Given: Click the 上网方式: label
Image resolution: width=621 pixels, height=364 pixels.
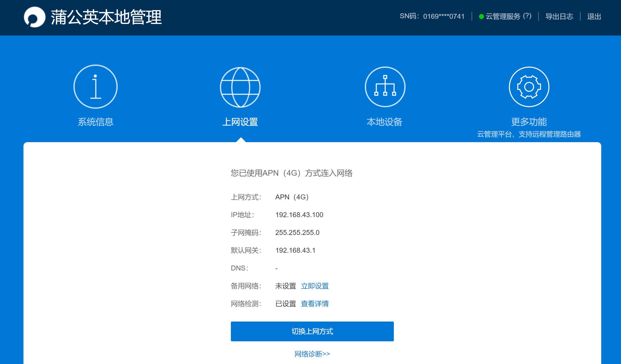Looking at the screenshot, I should point(246,197).
